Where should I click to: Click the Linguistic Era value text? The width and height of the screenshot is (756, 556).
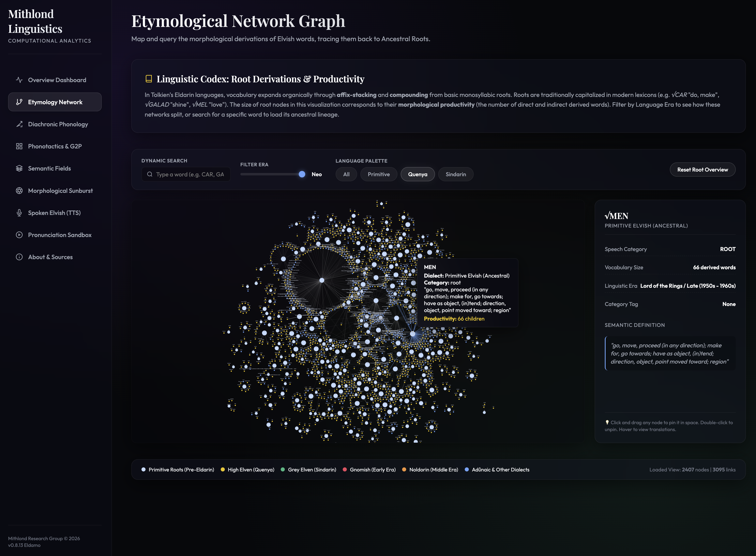(x=688, y=286)
